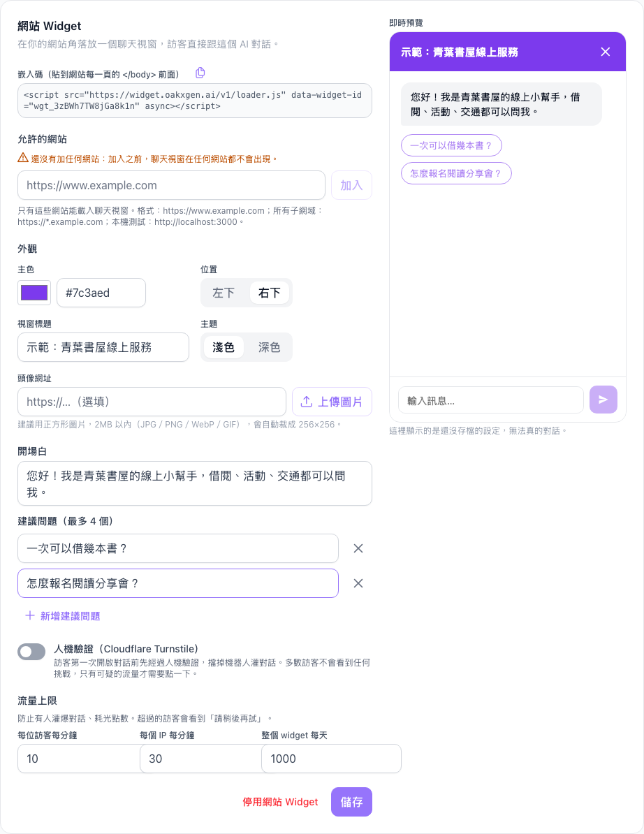Click the send arrow in the chat preview
This screenshot has height=834, width=644.
coord(603,400)
